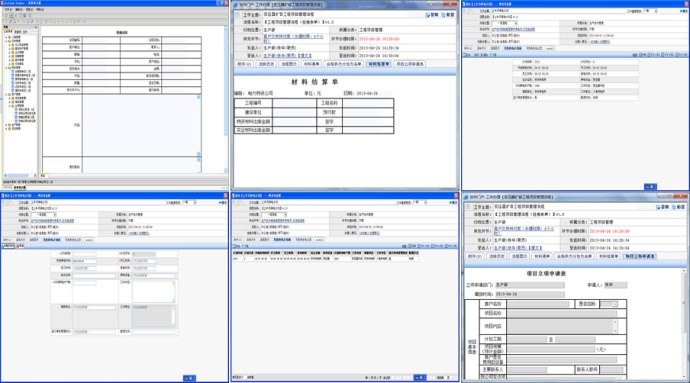690x383 pixels.
Task: Click the 填报时间 field in 项目立项申请表 form
Action: click(530, 294)
